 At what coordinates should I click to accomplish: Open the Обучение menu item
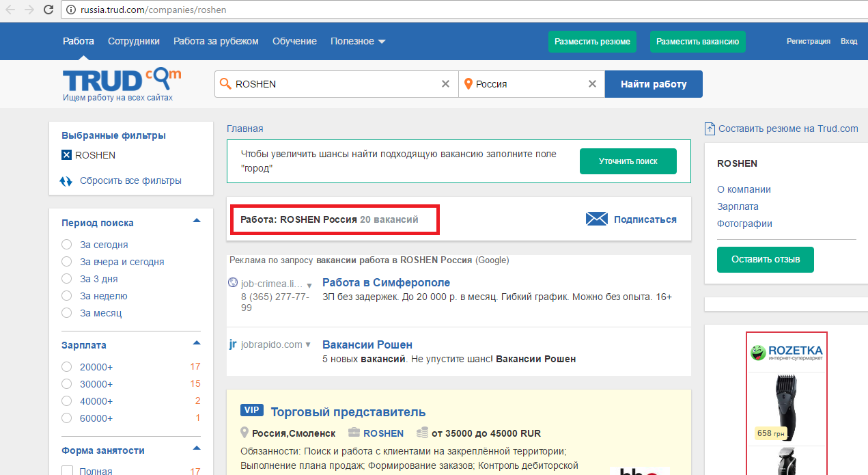294,41
